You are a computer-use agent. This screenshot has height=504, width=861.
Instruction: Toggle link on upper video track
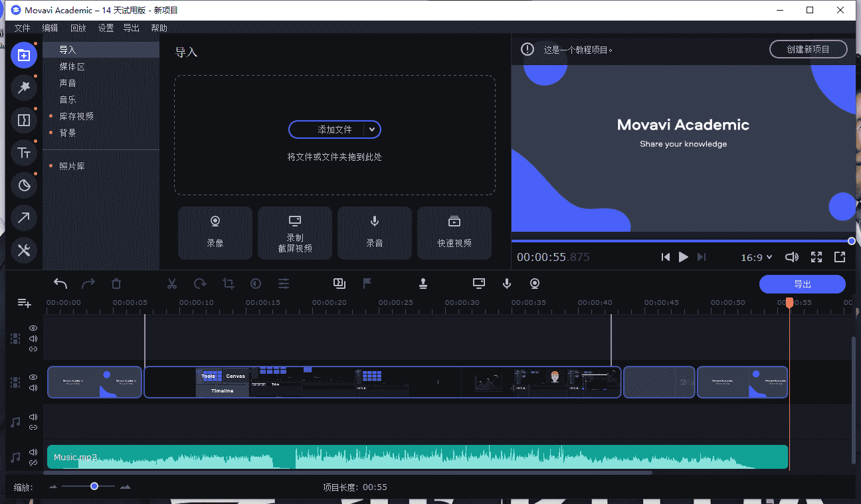(33, 349)
